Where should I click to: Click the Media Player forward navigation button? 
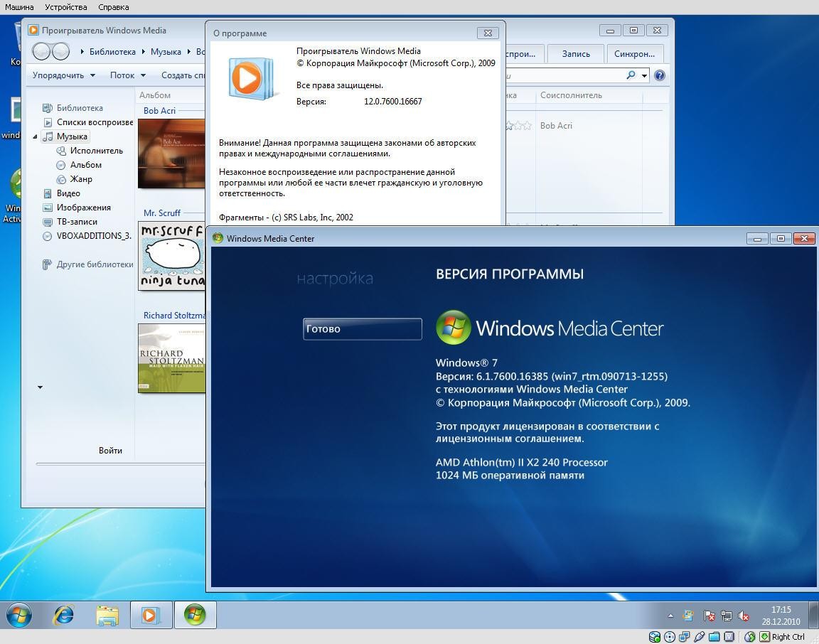click(x=60, y=51)
